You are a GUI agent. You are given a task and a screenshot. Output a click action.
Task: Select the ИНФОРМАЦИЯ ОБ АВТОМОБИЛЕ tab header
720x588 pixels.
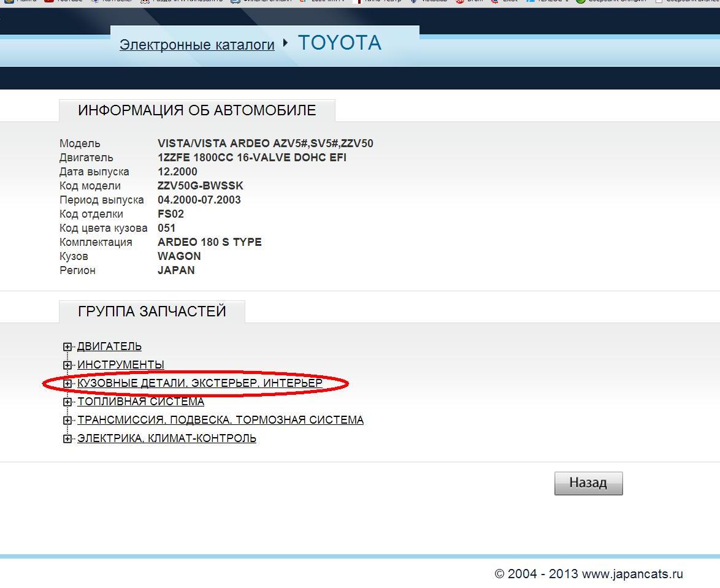pyautogui.click(x=197, y=110)
